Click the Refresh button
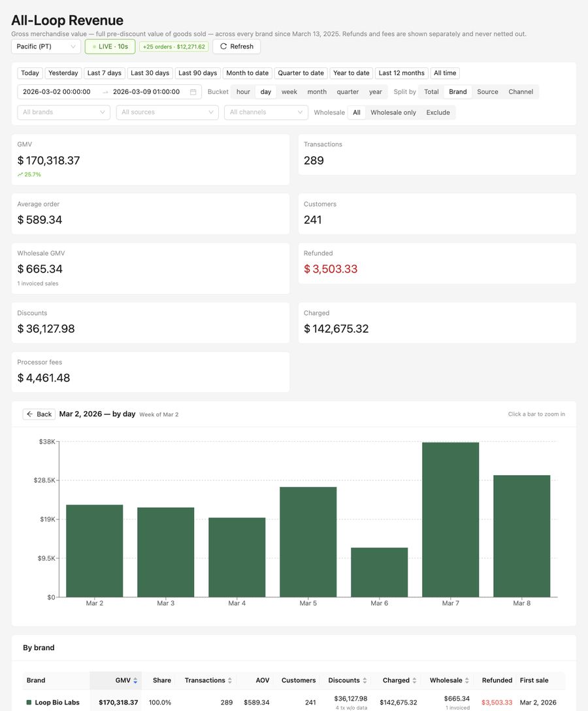 click(237, 46)
